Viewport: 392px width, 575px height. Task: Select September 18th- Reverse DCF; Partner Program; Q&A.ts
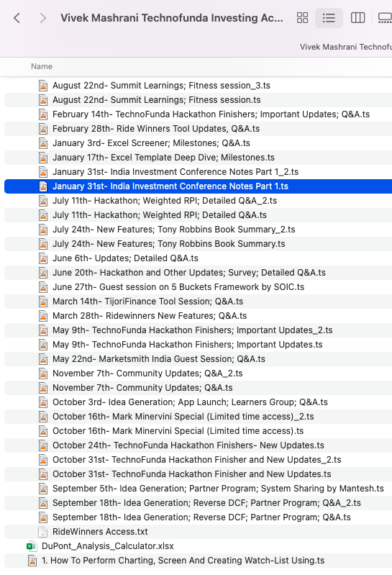(201, 517)
